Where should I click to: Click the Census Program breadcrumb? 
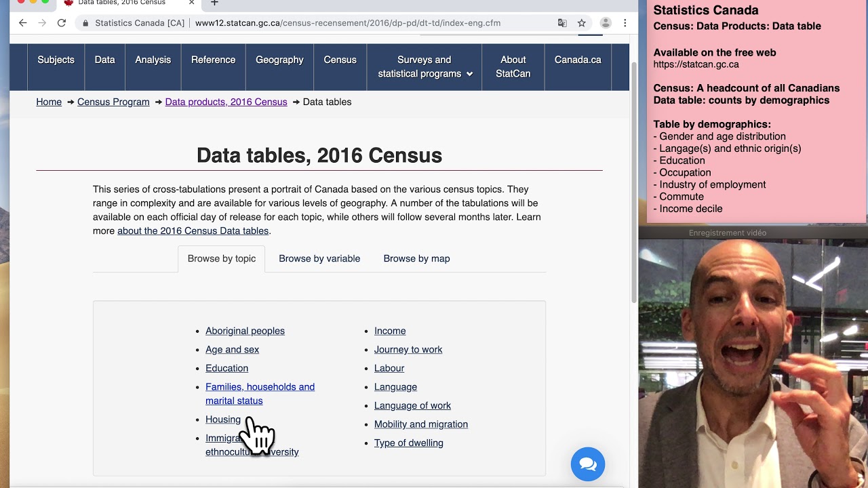click(113, 102)
